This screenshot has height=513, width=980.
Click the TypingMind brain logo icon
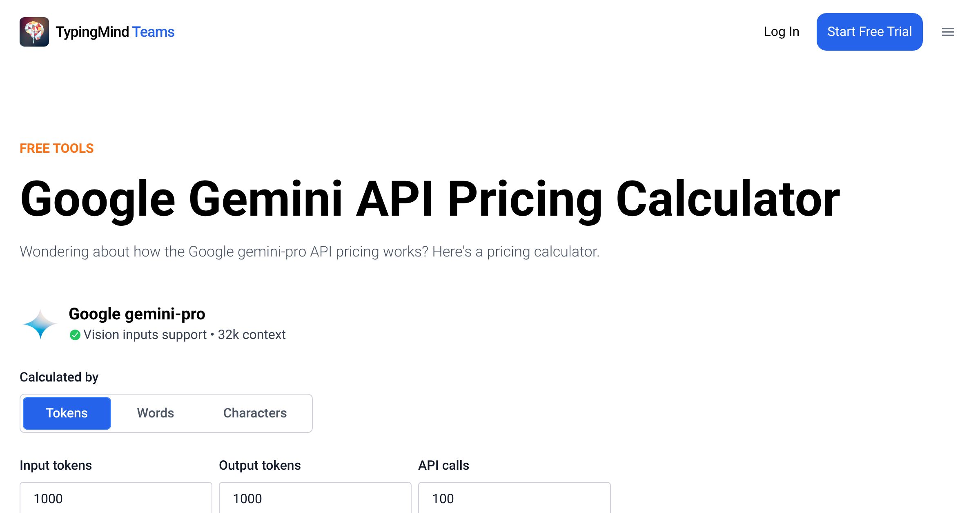(34, 32)
